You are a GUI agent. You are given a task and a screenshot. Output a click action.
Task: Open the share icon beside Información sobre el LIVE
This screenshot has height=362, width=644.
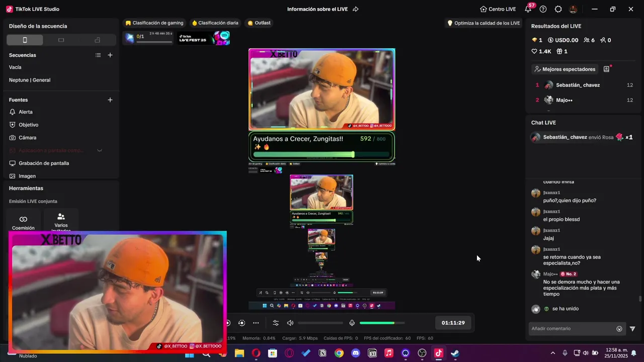click(x=356, y=9)
